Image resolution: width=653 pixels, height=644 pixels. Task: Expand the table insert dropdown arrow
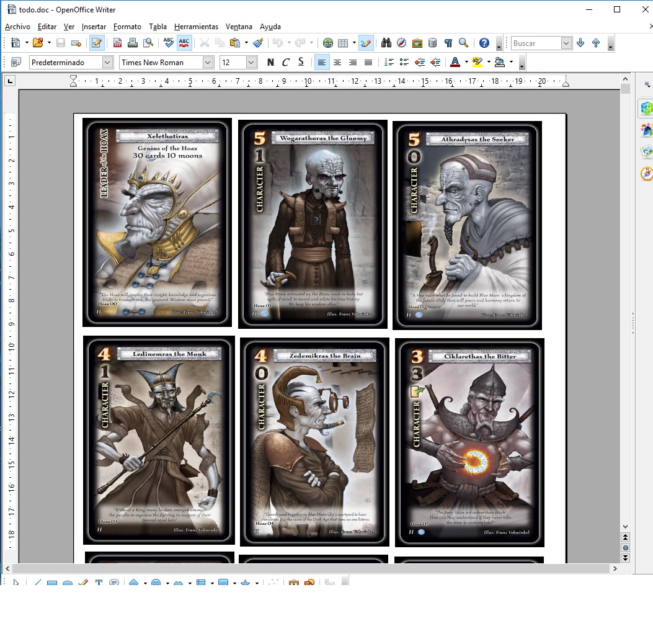[354, 43]
